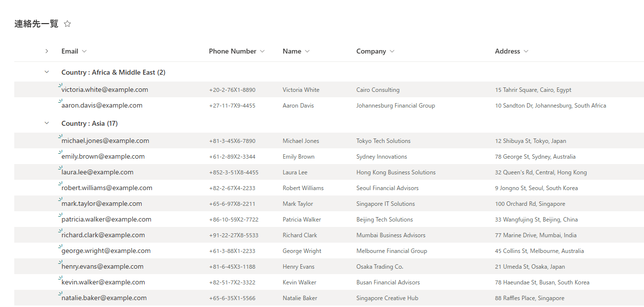Select the name Michael Jones
This screenshot has width=644, height=307.
pos(301,141)
